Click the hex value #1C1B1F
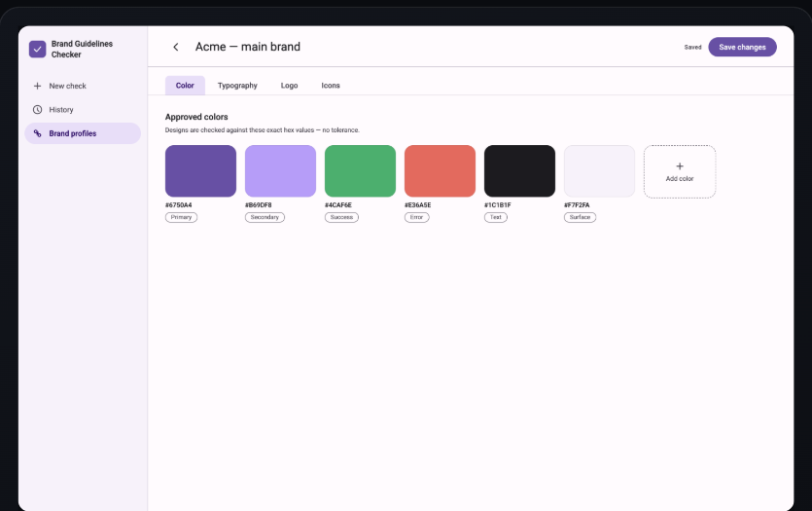Image resolution: width=812 pixels, height=511 pixels. 497,205
